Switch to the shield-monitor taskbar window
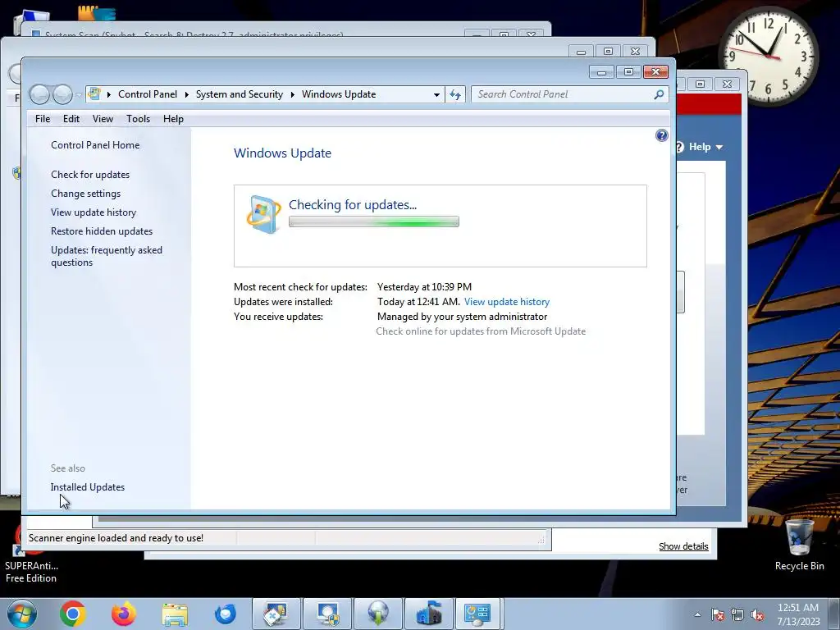840x630 pixels. click(327, 614)
